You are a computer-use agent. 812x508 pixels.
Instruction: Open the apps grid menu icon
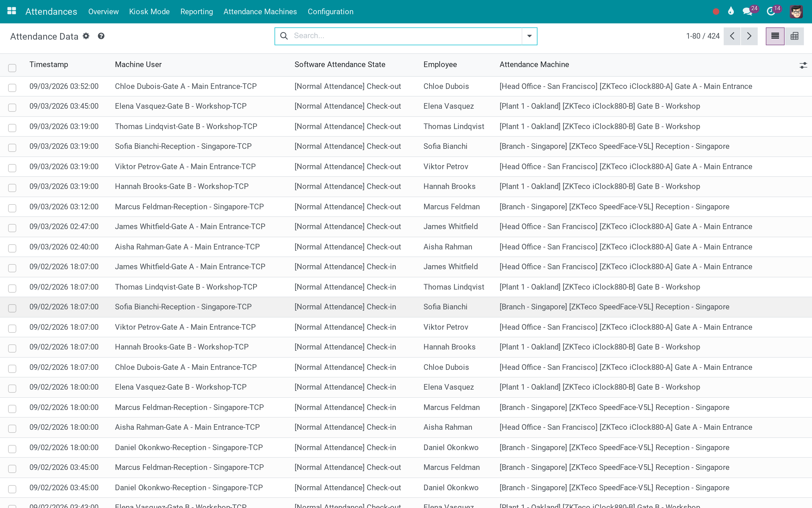tap(12, 11)
